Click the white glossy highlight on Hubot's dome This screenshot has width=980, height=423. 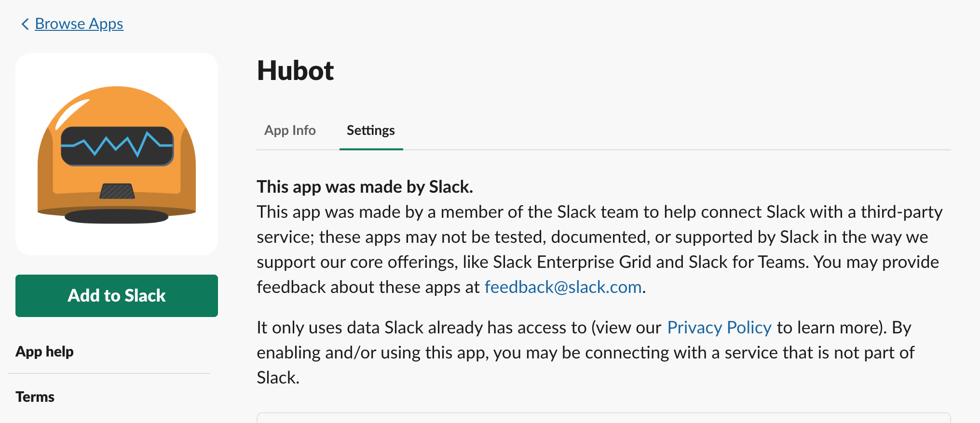click(72, 113)
